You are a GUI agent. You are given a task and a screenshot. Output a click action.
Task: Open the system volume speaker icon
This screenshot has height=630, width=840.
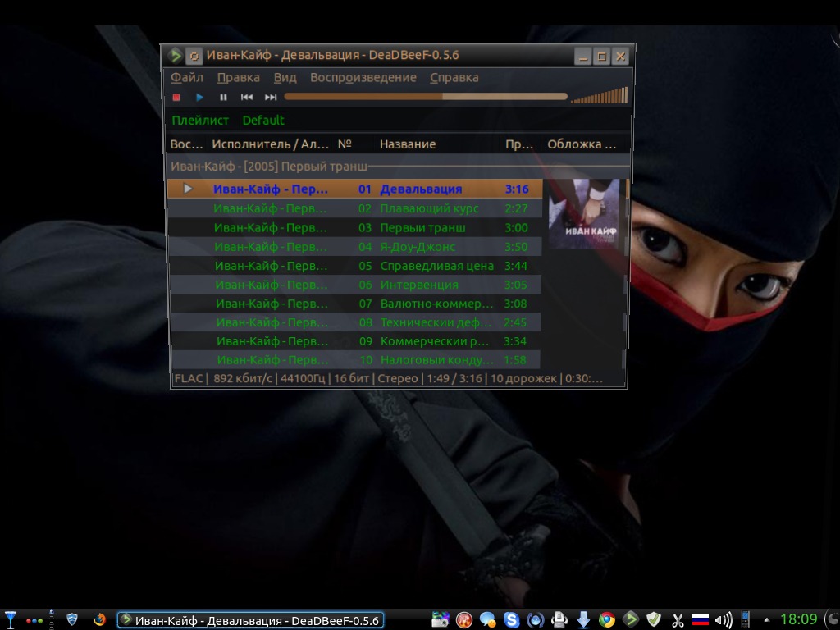click(724, 620)
